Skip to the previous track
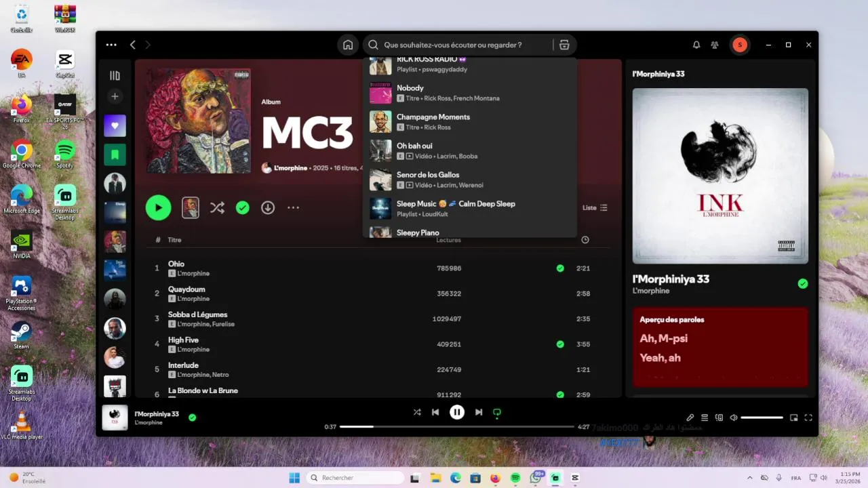This screenshot has width=868, height=488. click(x=435, y=412)
